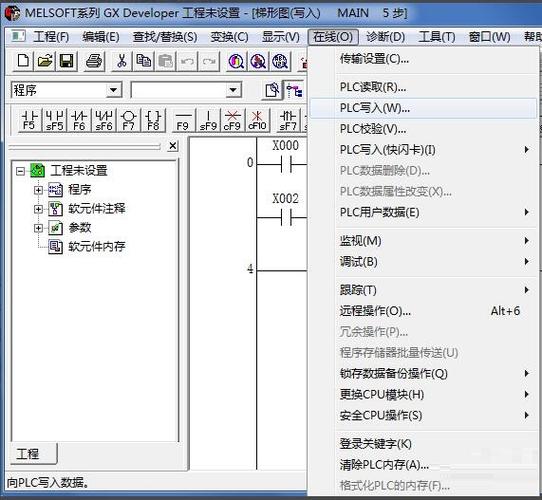Collapse the 工程未设置 root node
The height and width of the screenshot is (500, 542).
click(x=21, y=171)
